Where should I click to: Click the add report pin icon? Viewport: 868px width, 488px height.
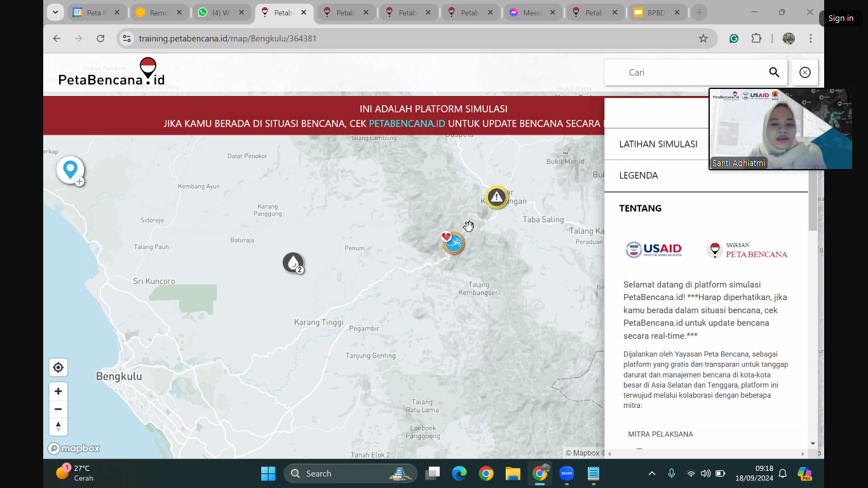70,170
